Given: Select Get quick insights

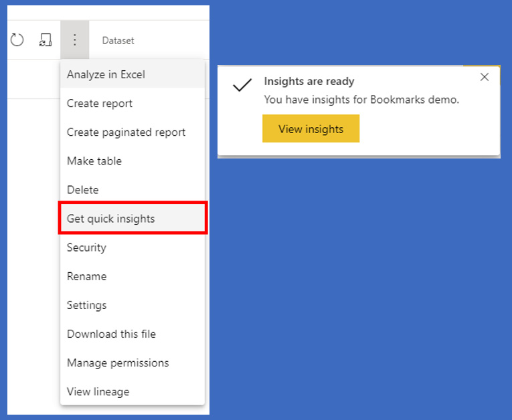Looking at the screenshot, I should click(110, 219).
